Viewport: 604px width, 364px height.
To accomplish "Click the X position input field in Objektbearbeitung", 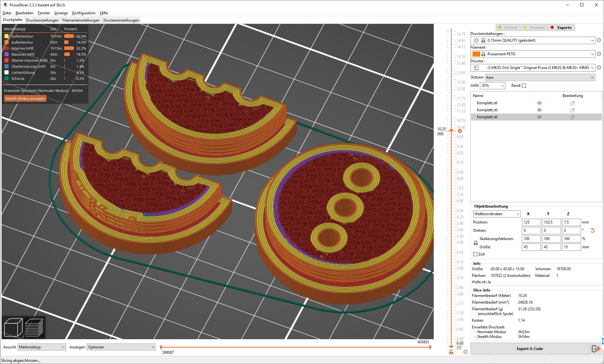I will click(x=531, y=222).
